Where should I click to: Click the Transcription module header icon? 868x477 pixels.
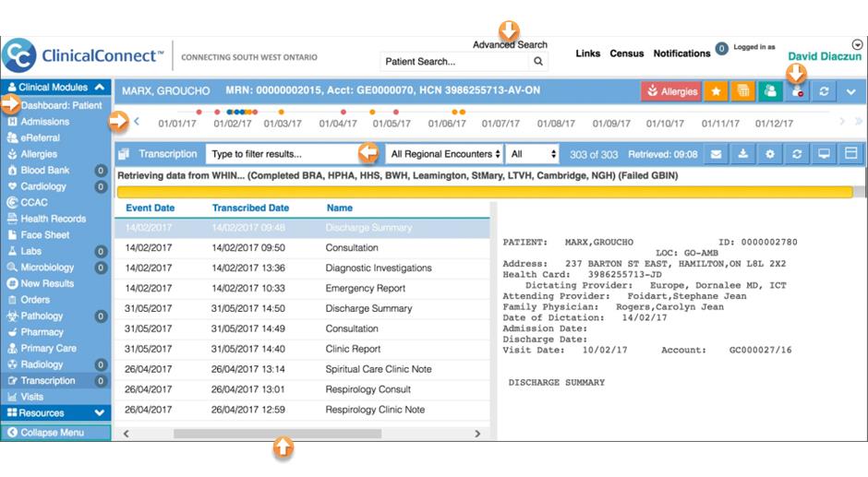click(124, 154)
